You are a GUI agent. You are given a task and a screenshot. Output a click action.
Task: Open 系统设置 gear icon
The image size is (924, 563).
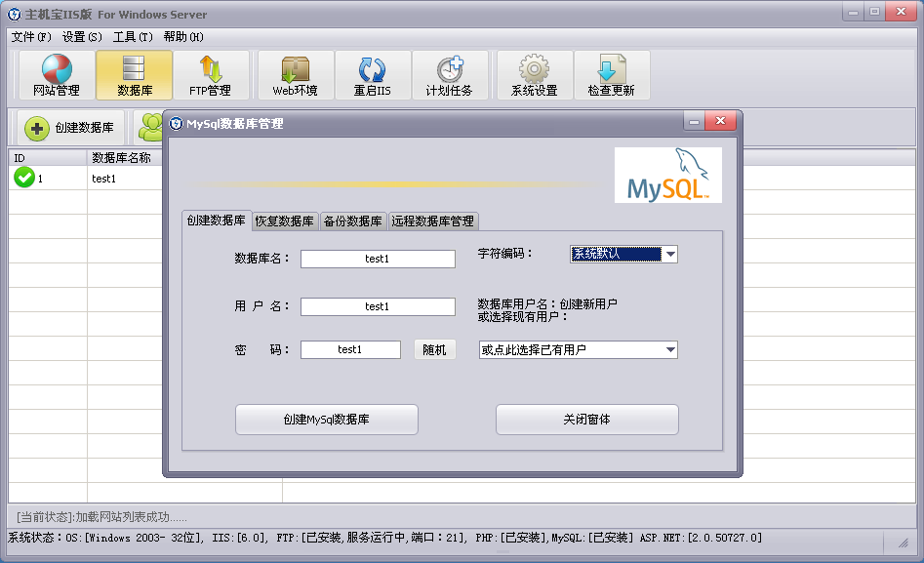(535, 75)
